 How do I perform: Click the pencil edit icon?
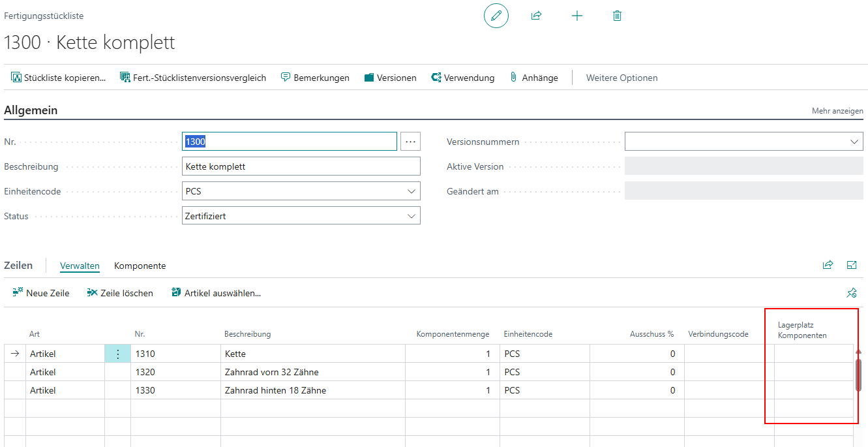pyautogui.click(x=496, y=16)
